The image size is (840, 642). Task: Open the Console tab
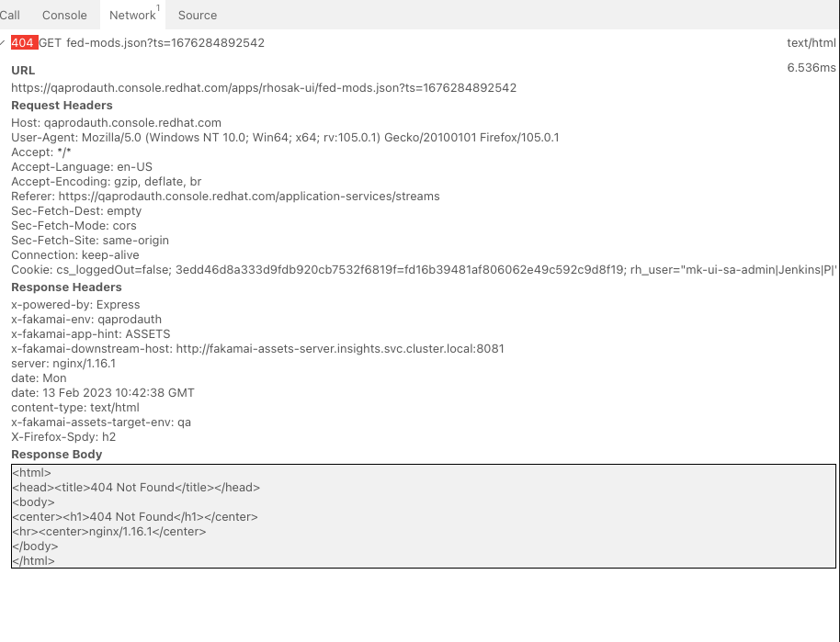pyautogui.click(x=64, y=16)
